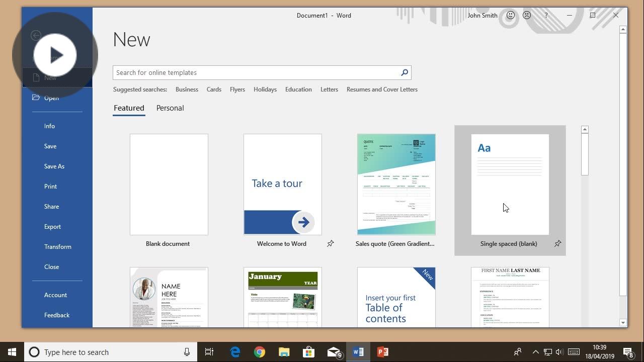The image size is (644, 362).
Task: Pin the Welcome to Word template
Action: (331, 243)
